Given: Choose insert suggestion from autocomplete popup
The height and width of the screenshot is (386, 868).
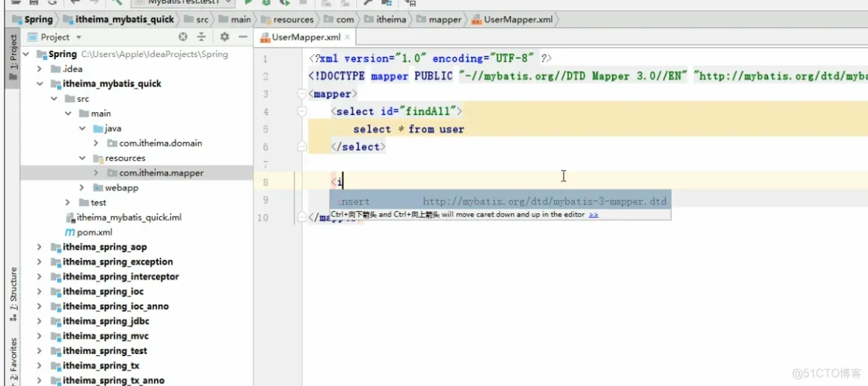Looking at the screenshot, I should [501, 202].
